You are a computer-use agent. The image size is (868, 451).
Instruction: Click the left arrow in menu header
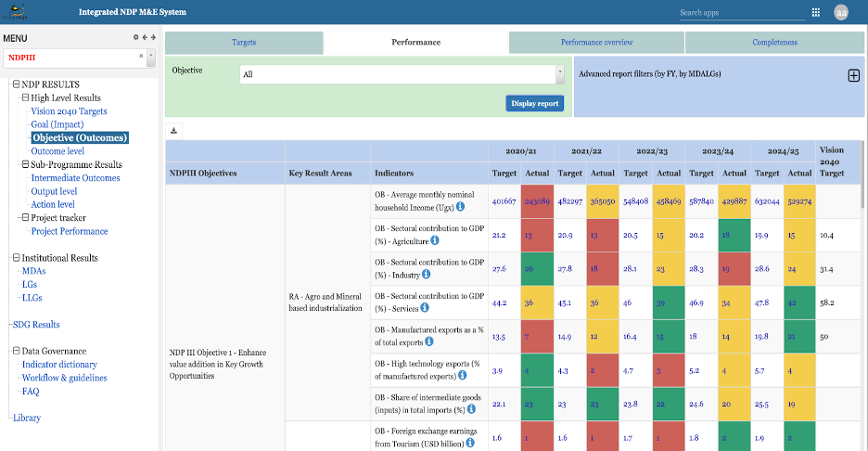click(x=144, y=38)
